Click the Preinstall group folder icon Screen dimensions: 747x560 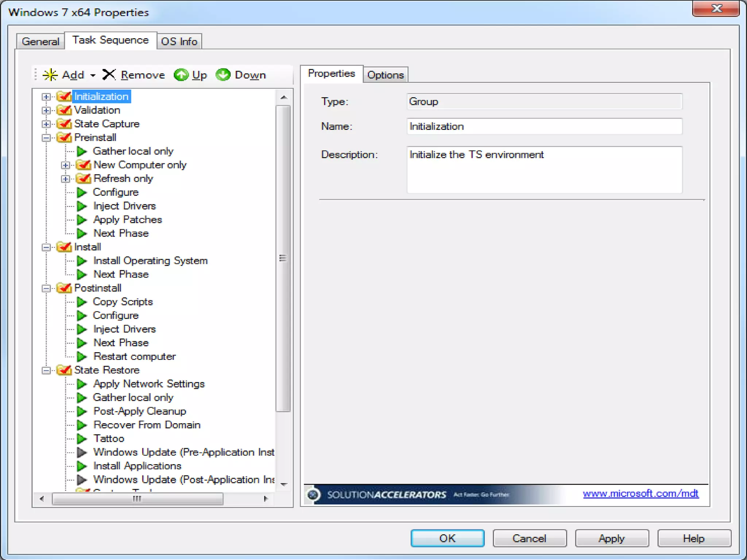[65, 137]
